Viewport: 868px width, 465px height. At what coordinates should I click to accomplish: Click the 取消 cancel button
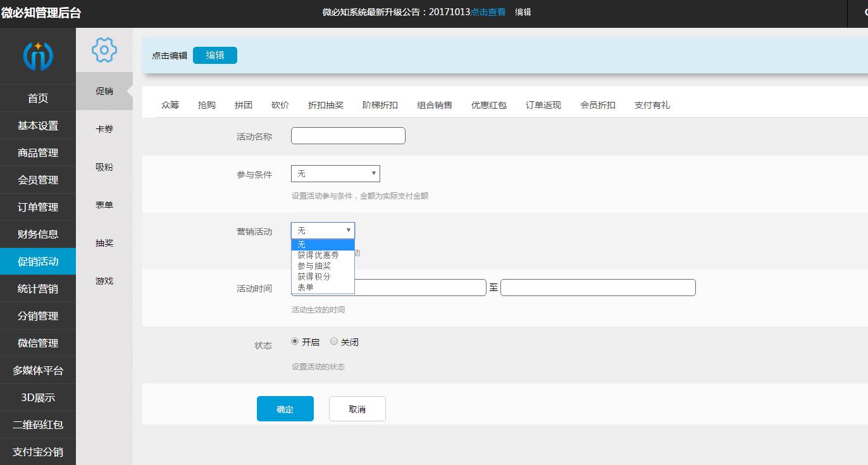coord(357,409)
